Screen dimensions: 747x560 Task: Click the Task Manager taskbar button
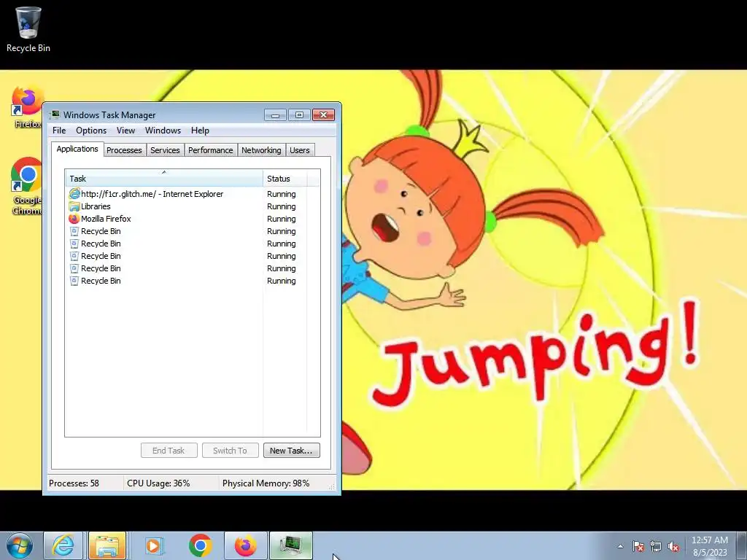[291, 545]
